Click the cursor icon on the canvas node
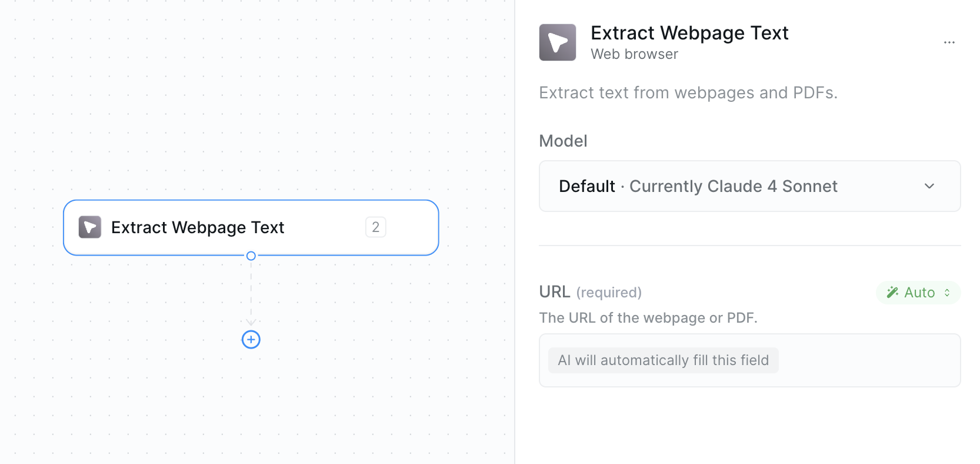 tap(90, 227)
